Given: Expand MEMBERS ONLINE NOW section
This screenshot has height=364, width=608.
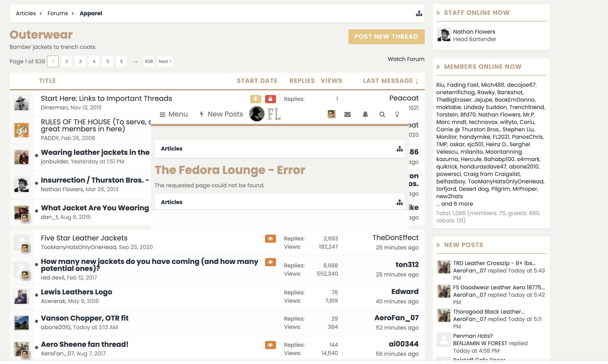Looking at the screenshot, I should click(x=483, y=67).
